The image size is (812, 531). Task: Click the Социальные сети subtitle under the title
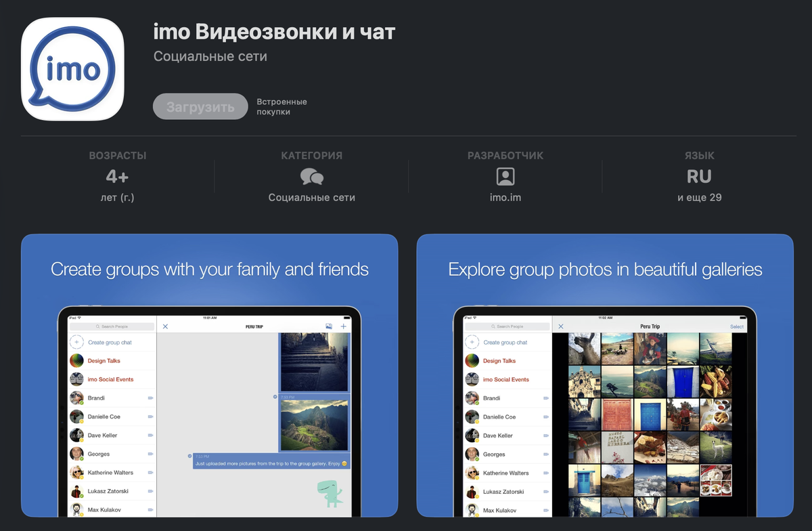(210, 56)
